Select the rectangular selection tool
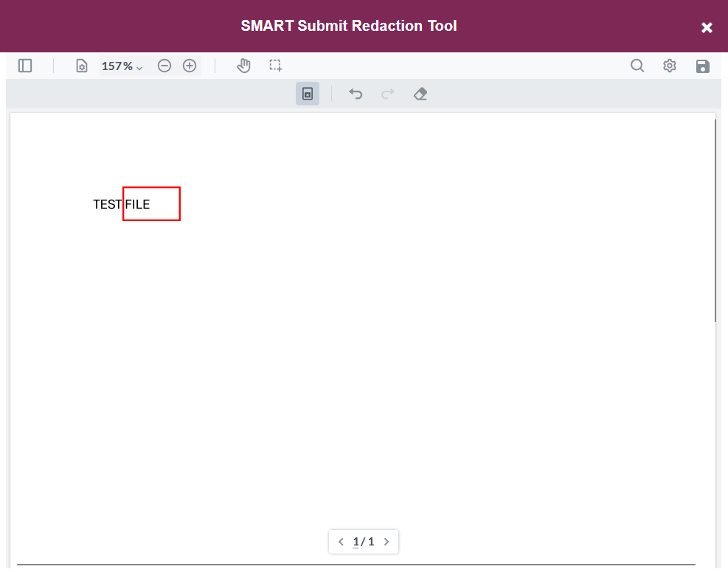The image size is (728, 572). coord(275,65)
